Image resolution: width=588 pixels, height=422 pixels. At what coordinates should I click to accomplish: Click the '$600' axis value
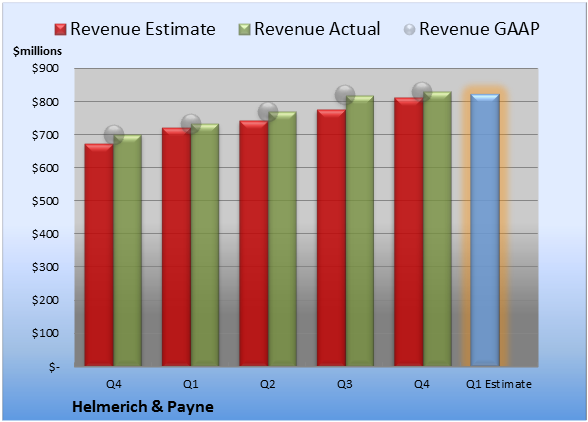[x=45, y=168]
